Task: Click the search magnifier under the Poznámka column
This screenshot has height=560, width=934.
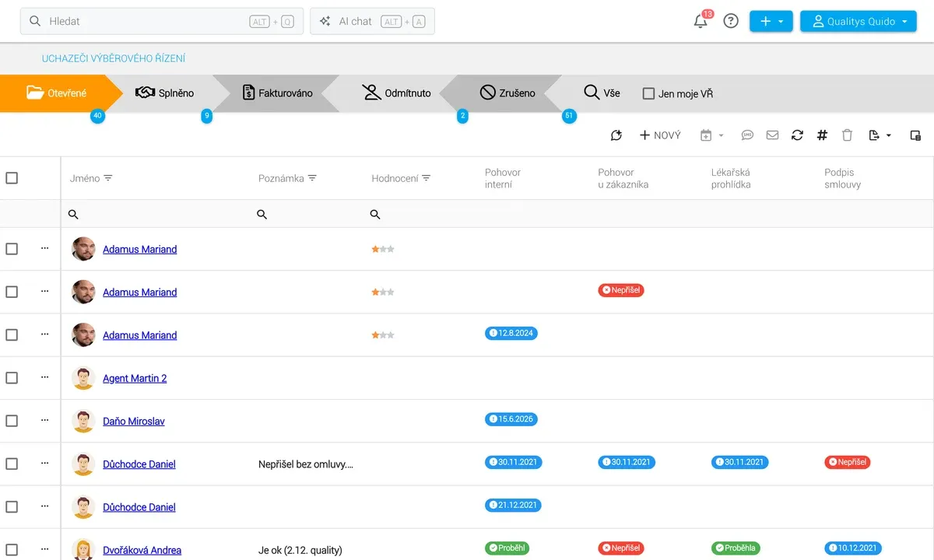Action: click(x=262, y=215)
